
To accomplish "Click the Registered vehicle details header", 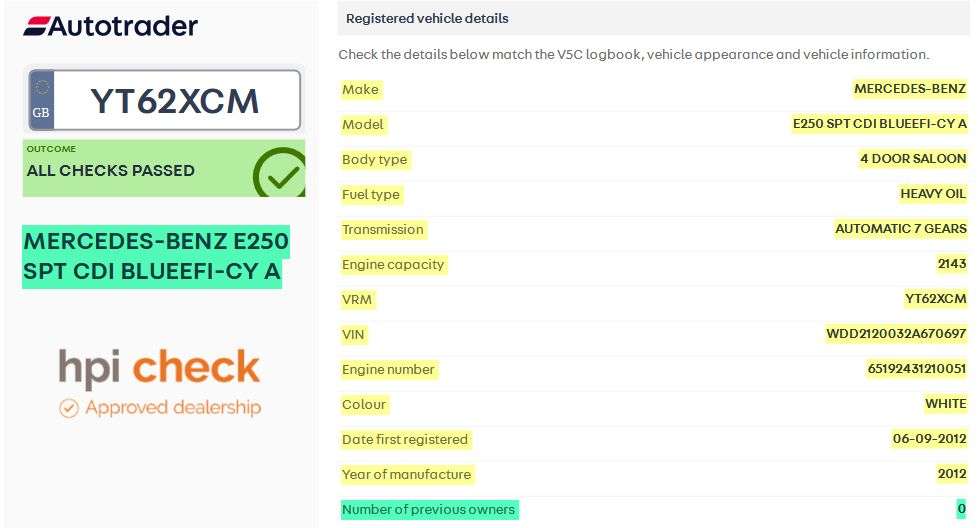I will (427, 18).
